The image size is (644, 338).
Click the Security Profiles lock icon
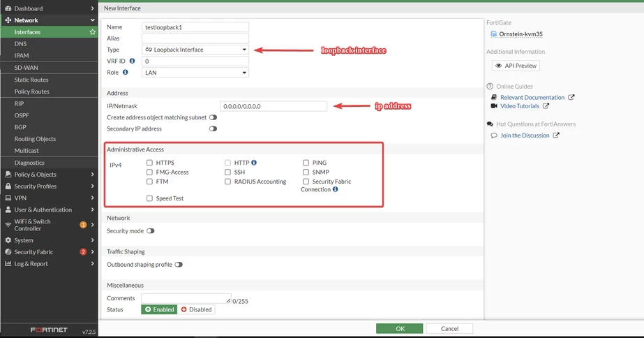tap(8, 186)
